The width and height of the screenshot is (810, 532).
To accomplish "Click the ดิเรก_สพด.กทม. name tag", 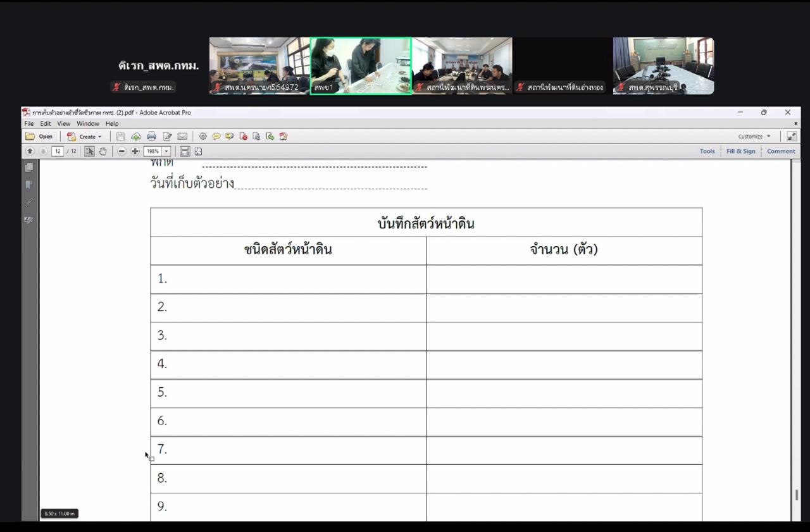I will [x=144, y=87].
